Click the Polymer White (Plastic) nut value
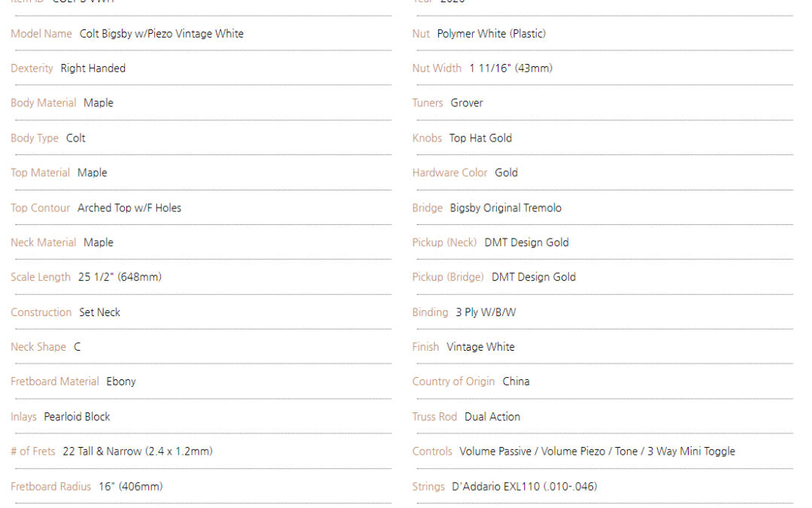The height and width of the screenshot is (508, 812). (492, 34)
